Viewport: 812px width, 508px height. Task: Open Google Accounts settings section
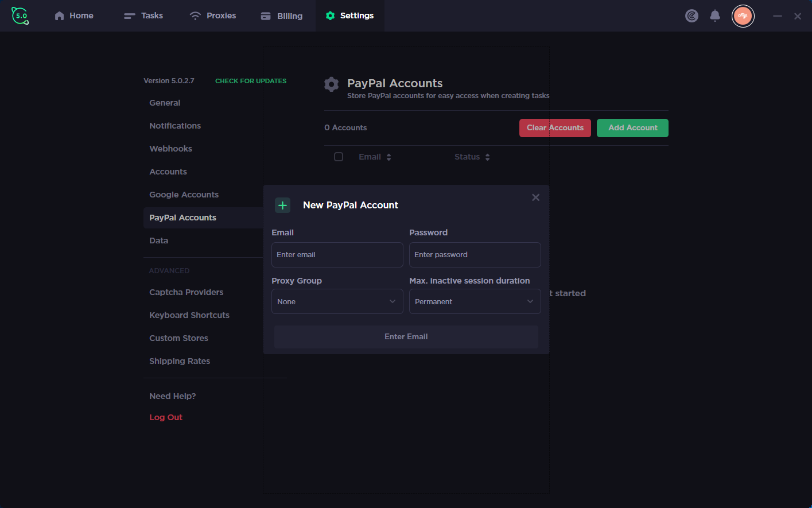(184, 195)
